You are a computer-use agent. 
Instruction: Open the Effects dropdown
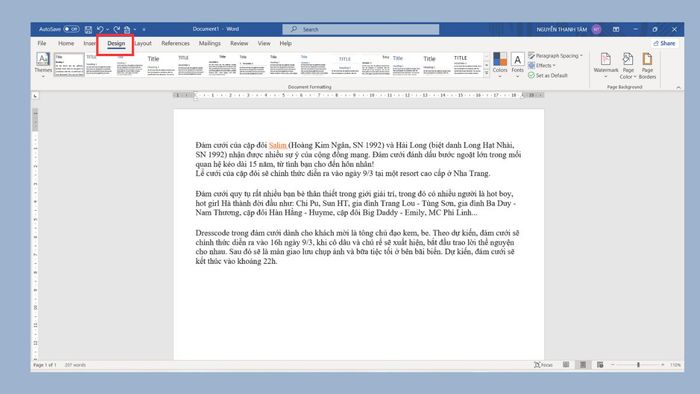542,66
